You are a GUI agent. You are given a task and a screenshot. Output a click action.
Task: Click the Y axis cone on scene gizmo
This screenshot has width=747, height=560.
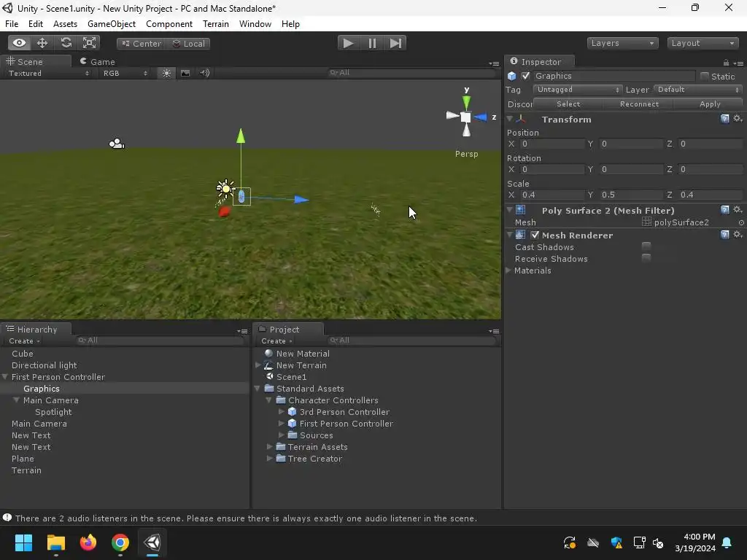point(466,101)
